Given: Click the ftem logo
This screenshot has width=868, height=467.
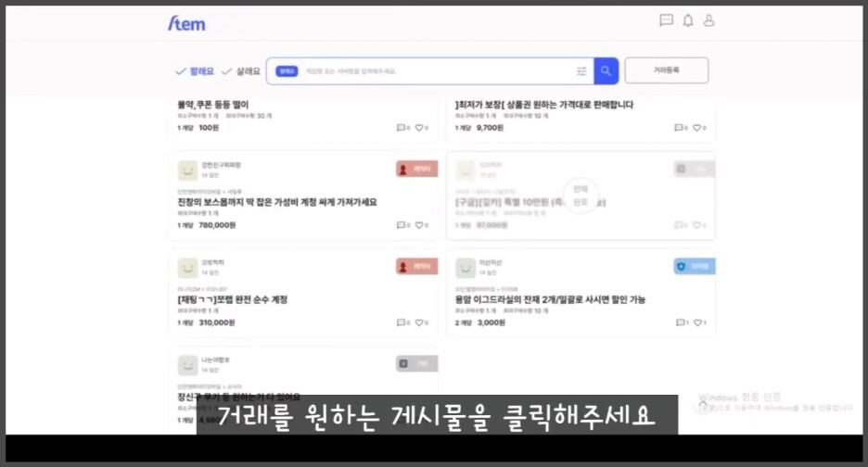Looking at the screenshot, I should [x=186, y=23].
